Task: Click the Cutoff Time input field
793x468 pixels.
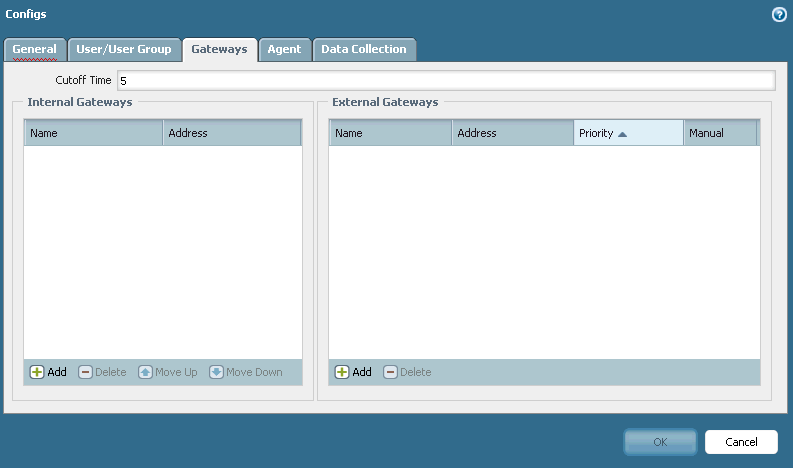Action: [445, 80]
